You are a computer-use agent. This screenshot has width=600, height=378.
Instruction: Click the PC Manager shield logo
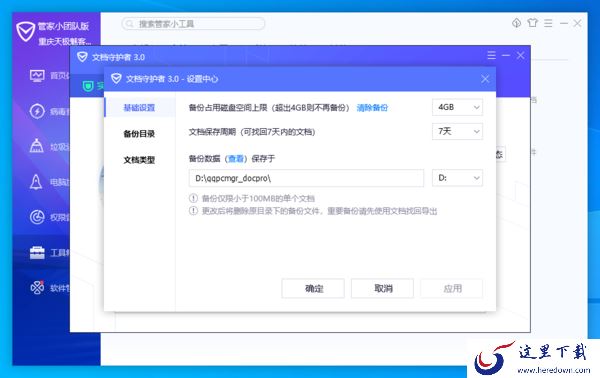[x=26, y=31]
